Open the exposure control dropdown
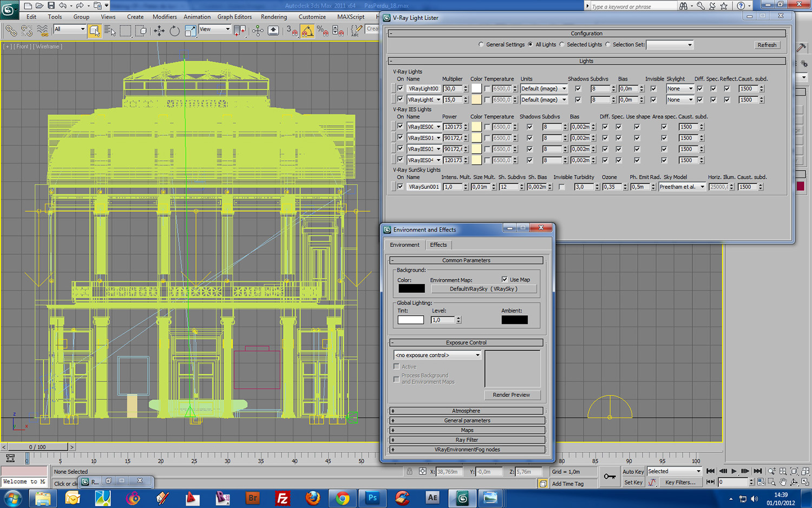The width and height of the screenshot is (812, 508). click(x=437, y=355)
